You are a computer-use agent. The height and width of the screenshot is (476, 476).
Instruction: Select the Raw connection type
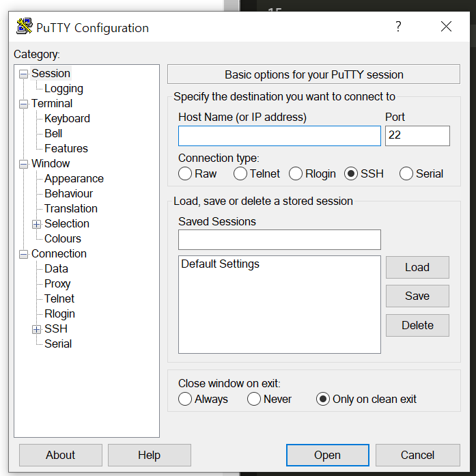point(185,173)
